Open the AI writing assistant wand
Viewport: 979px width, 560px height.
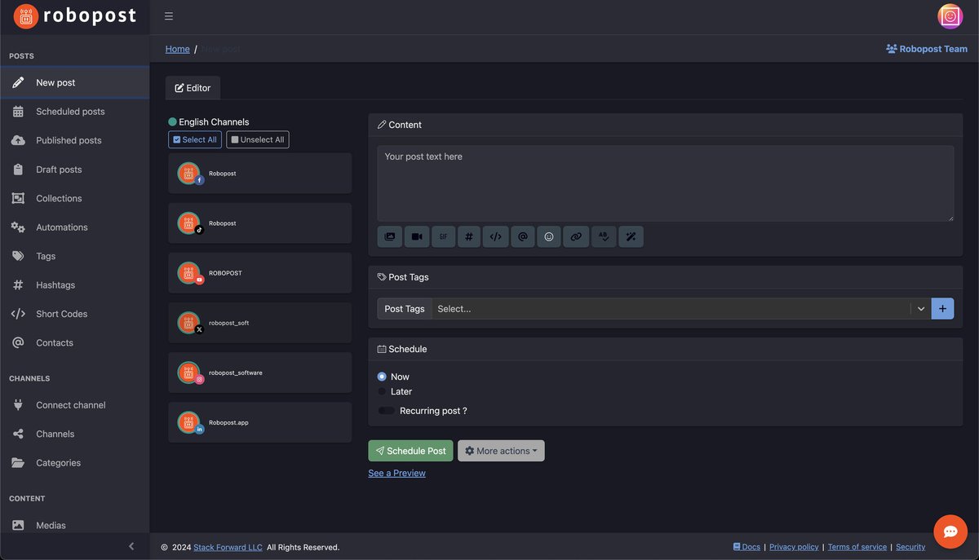[x=630, y=236]
